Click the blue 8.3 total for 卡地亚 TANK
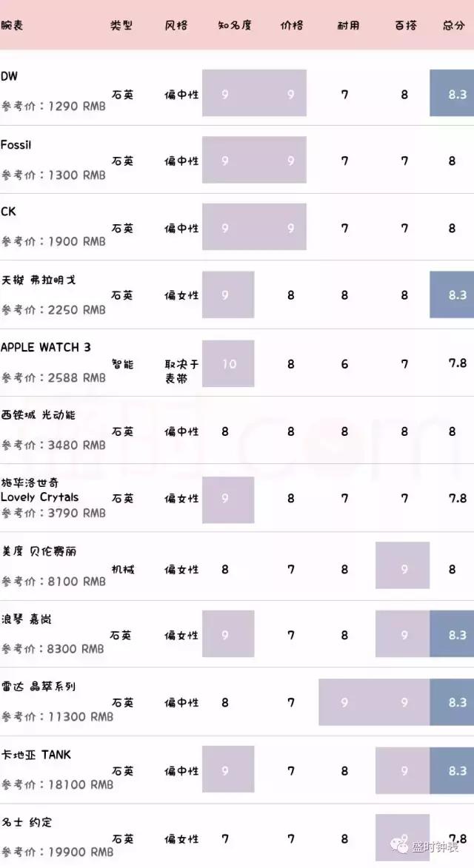Screen dimensions: 474x868 tap(452, 770)
